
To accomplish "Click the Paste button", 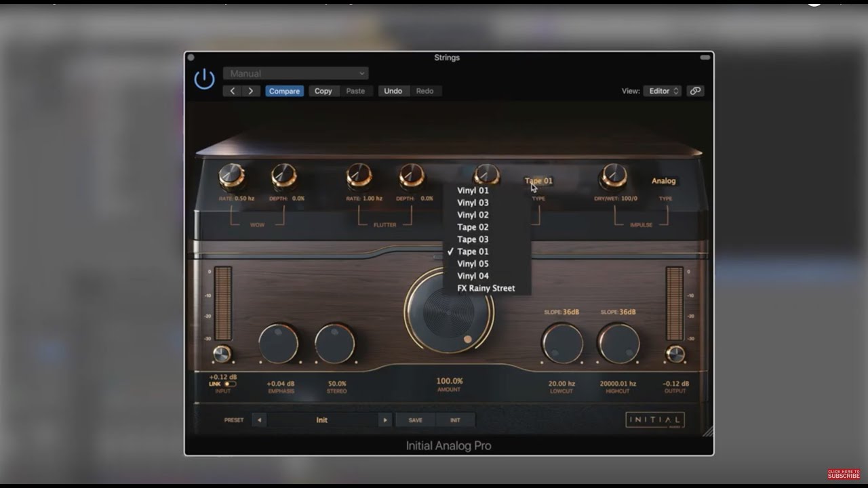I will point(355,91).
